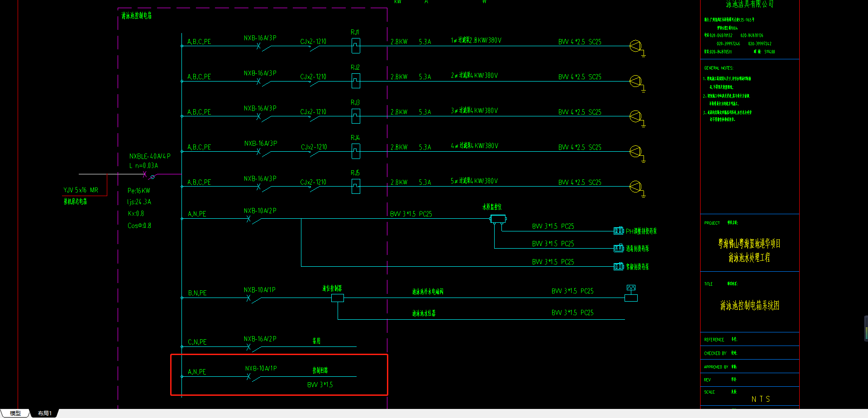This screenshot has height=418, width=868.
Task: Select the RJ2 thermal relay symbol
Action: 356,81
